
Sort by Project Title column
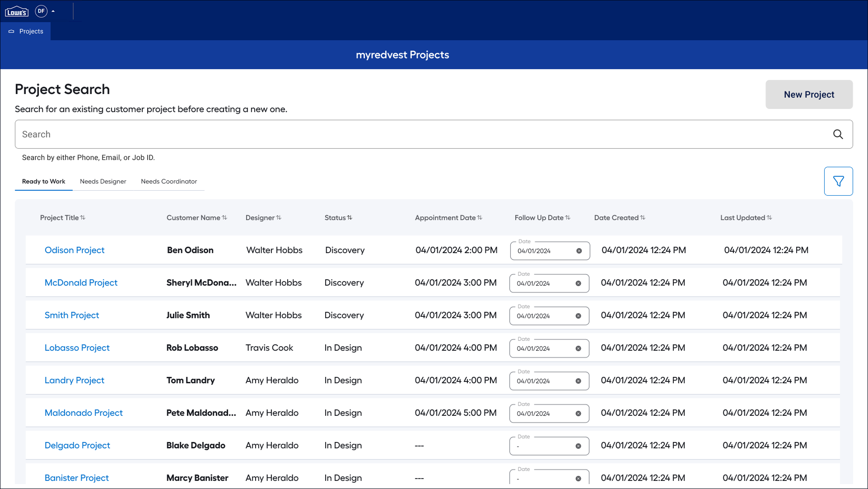pyautogui.click(x=83, y=218)
